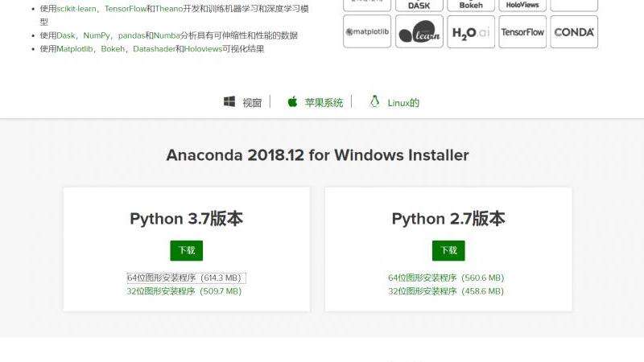
Task: Open the pandas text link
Action: click(132, 35)
